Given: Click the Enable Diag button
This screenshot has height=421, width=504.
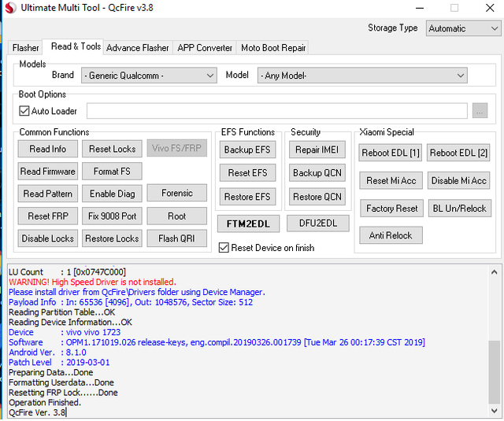Looking at the screenshot, I should click(x=112, y=194).
